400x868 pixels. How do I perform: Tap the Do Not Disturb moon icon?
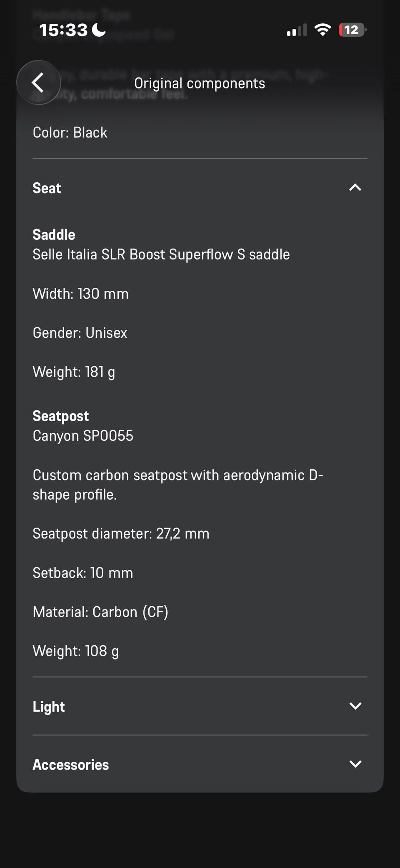[99, 30]
